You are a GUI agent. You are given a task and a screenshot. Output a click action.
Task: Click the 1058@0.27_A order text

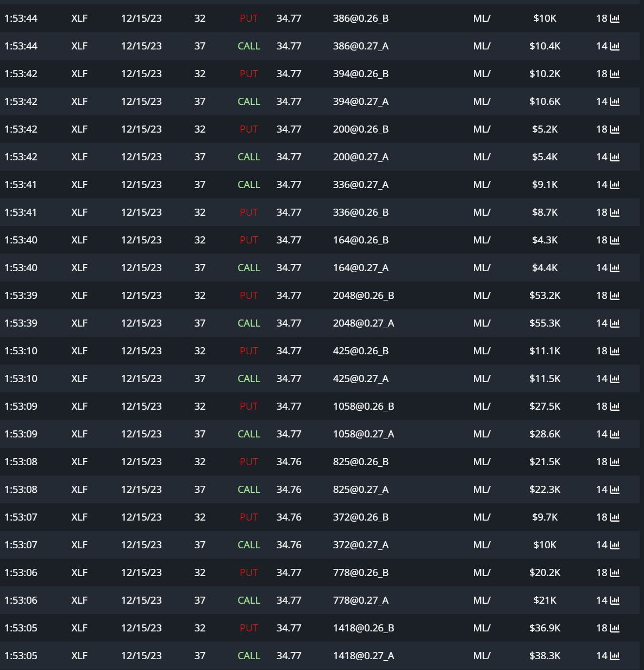click(364, 434)
